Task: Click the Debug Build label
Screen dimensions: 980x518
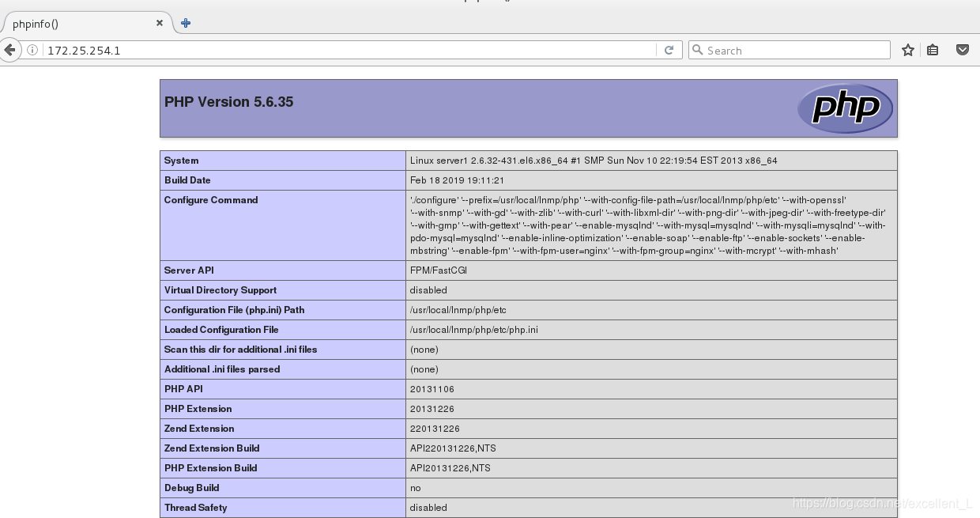Action: tap(192, 488)
